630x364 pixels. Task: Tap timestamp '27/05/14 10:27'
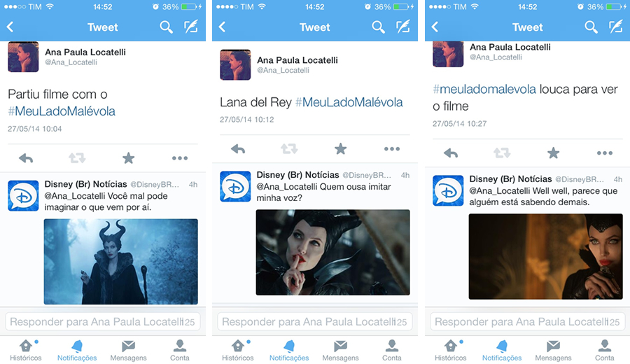460,124
